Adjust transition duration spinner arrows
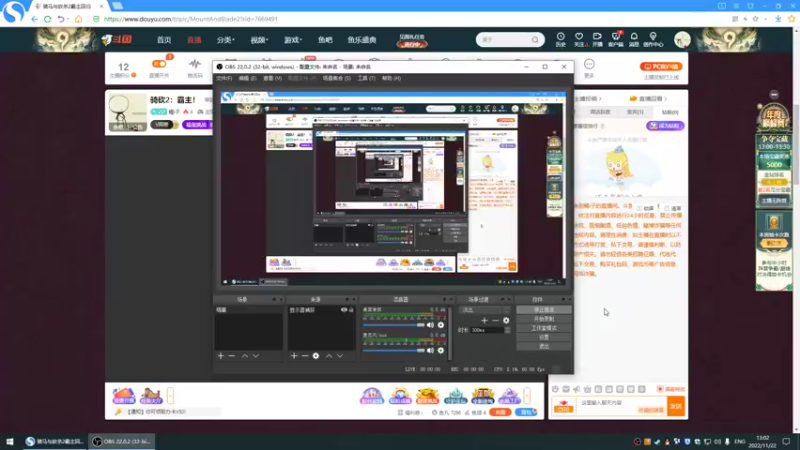800x450 pixels. point(507,330)
